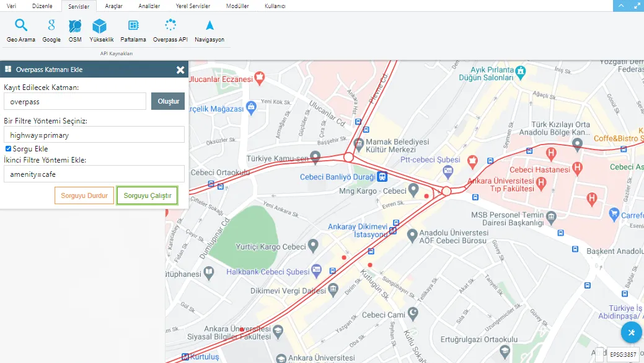The height and width of the screenshot is (363, 644).
Task: Open the Yerel Servisler tab
Action: click(x=193, y=6)
